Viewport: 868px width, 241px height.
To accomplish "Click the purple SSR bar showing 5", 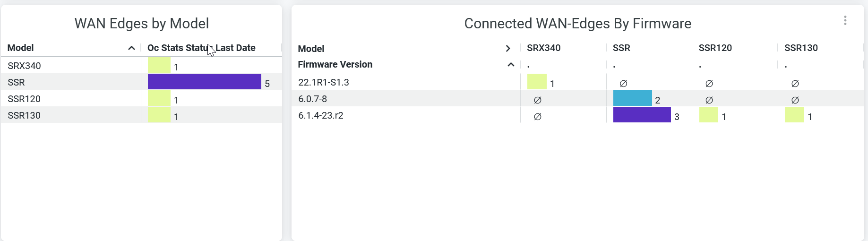I will [x=204, y=82].
